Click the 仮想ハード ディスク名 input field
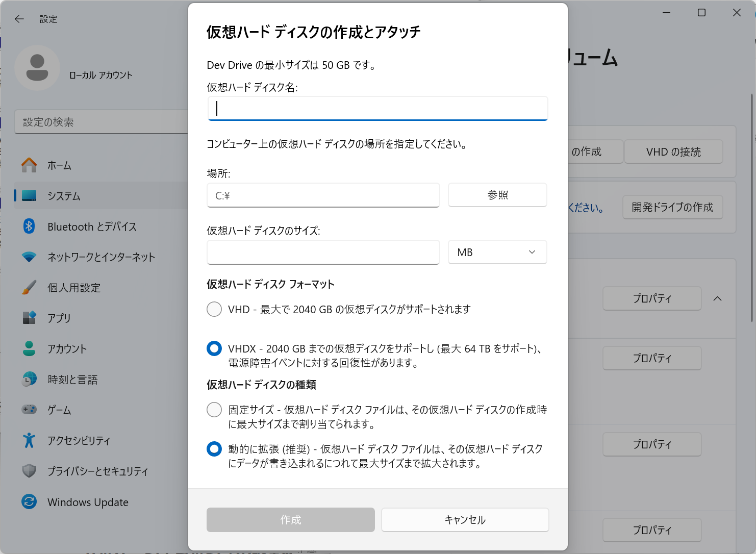The height and width of the screenshot is (554, 756). (x=377, y=108)
